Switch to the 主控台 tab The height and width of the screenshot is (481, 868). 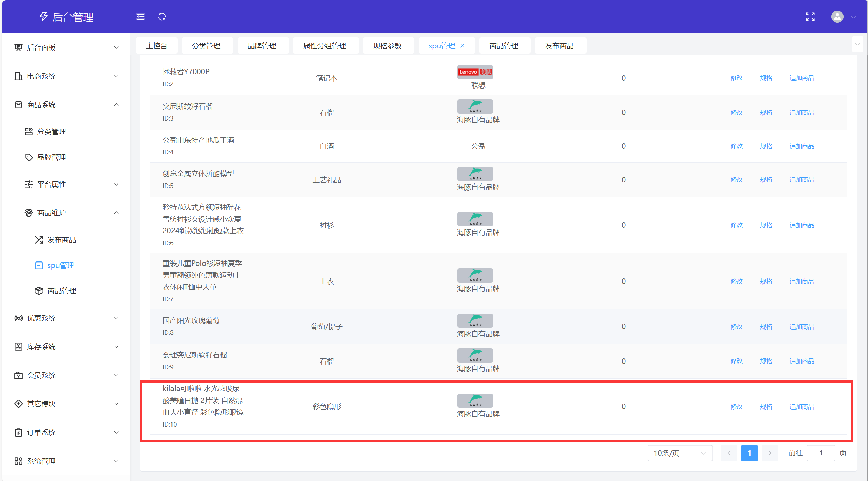point(157,46)
